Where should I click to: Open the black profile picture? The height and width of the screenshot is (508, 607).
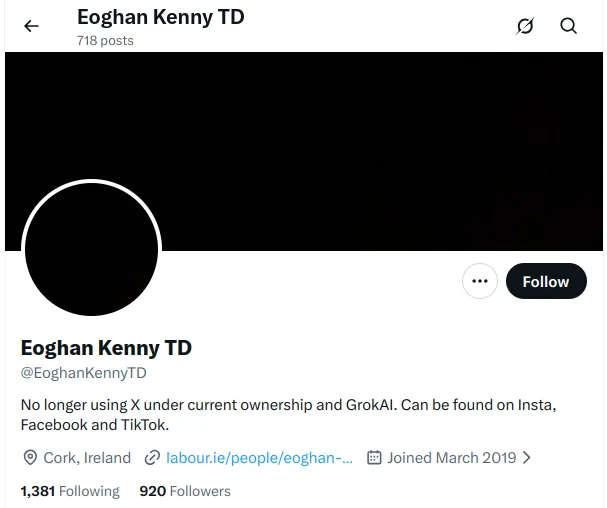point(91,249)
